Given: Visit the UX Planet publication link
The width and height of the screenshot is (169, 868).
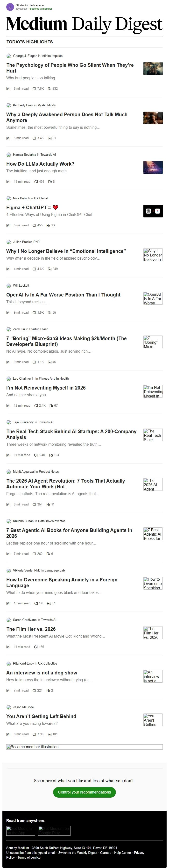Looking at the screenshot, I should pyautogui.click(x=41, y=198).
